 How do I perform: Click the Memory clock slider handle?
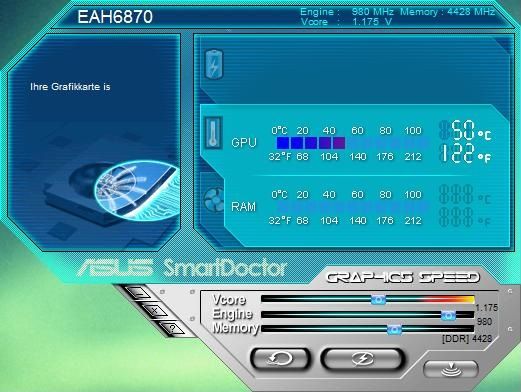coord(394,330)
